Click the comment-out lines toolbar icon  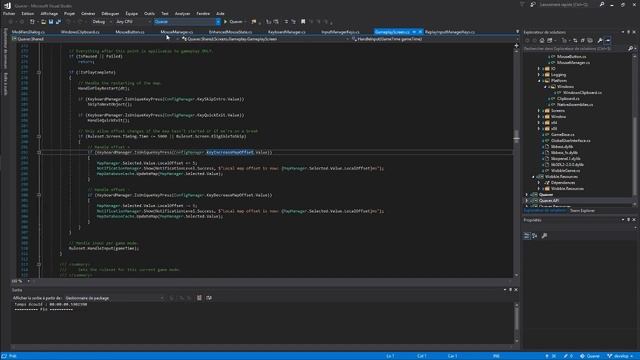[286, 22]
